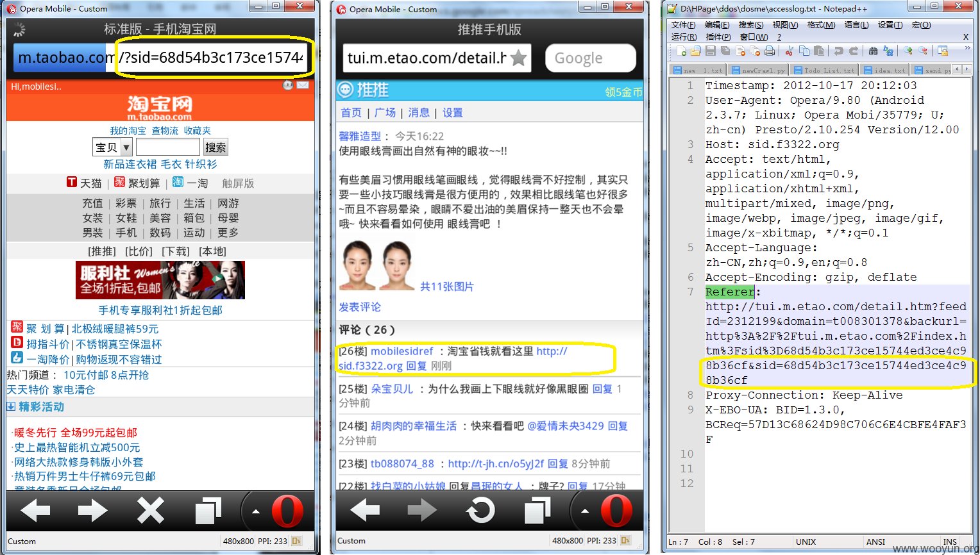Open tabs view in left Opera window
This screenshot has height=555, width=980.
pos(208,511)
